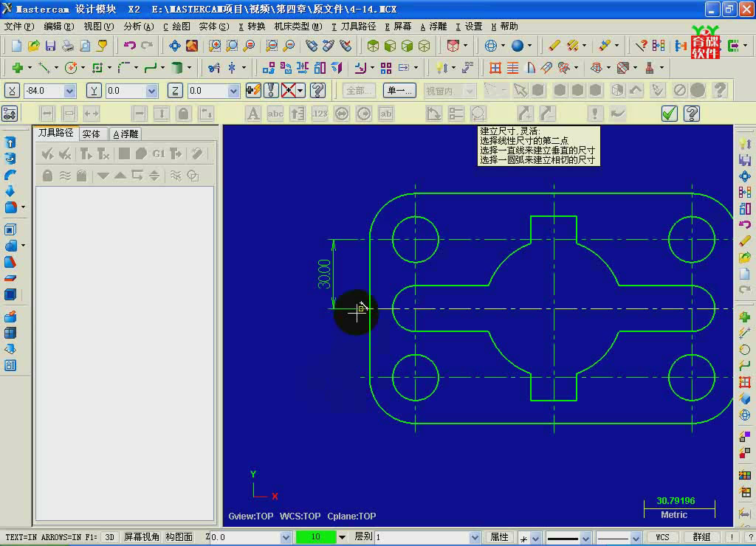
Task: Toggle the Y coordinate lock button
Action: click(x=94, y=91)
